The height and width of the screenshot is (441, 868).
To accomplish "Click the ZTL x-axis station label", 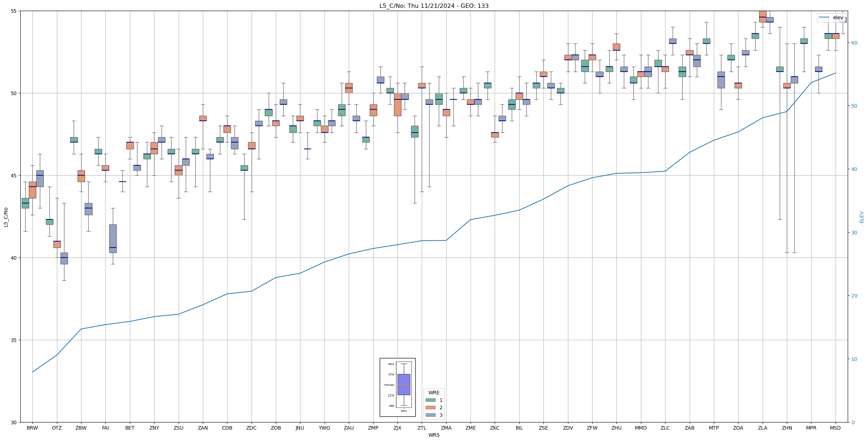I will tap(422, 428).
